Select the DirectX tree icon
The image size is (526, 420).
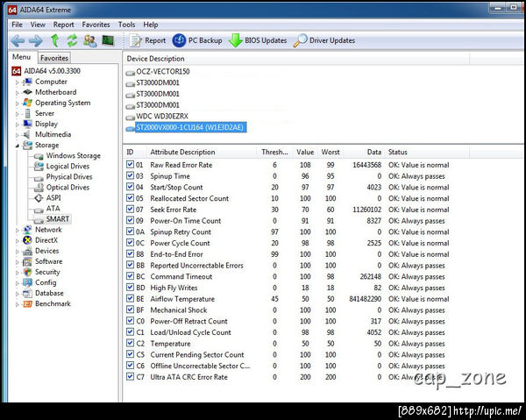click(x=27, y=240)
